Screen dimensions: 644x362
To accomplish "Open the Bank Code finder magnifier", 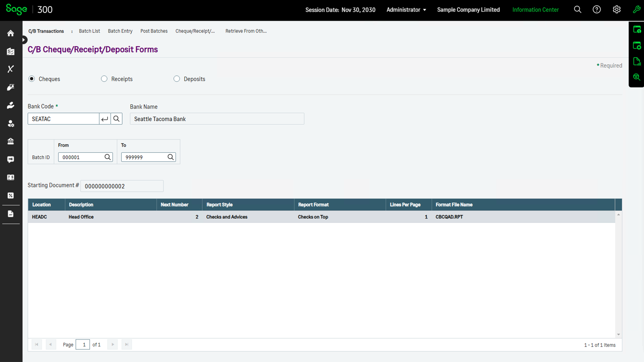I will click(x=116, y=119).
